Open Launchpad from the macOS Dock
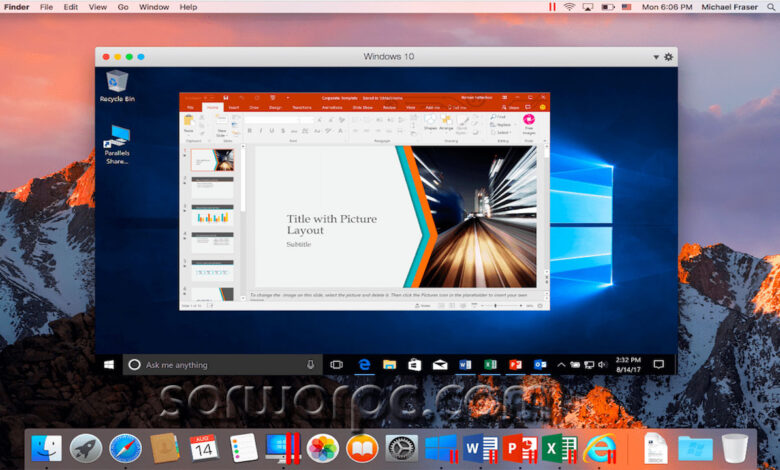780x470 pixels. click(x=86, y=448)
